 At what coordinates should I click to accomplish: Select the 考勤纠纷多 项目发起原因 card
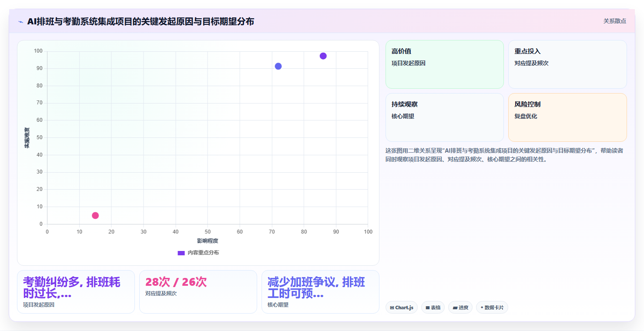coord(76,292)
